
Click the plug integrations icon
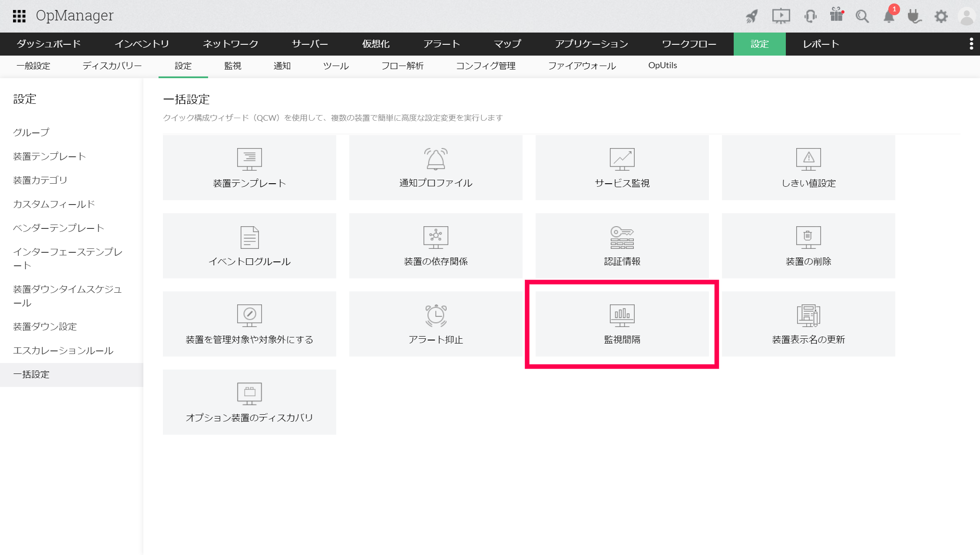pos(914,17)
